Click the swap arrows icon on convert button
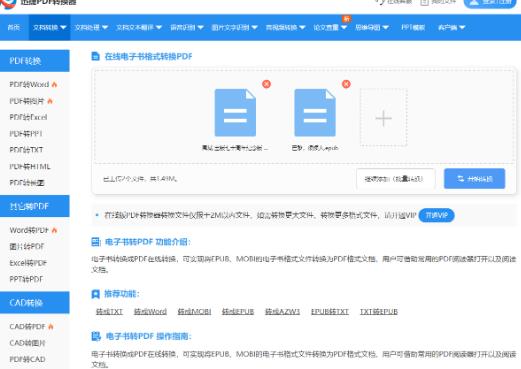521x369 pixels. tap(460, 179)
